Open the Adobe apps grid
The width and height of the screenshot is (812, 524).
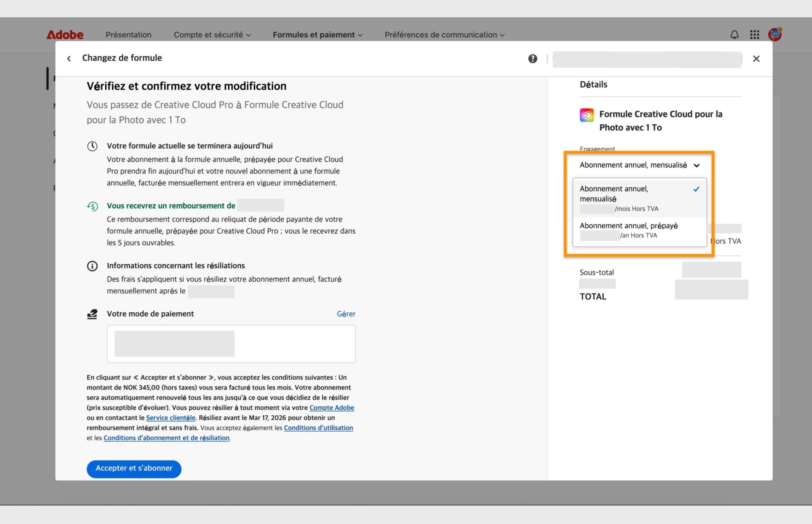754,35
